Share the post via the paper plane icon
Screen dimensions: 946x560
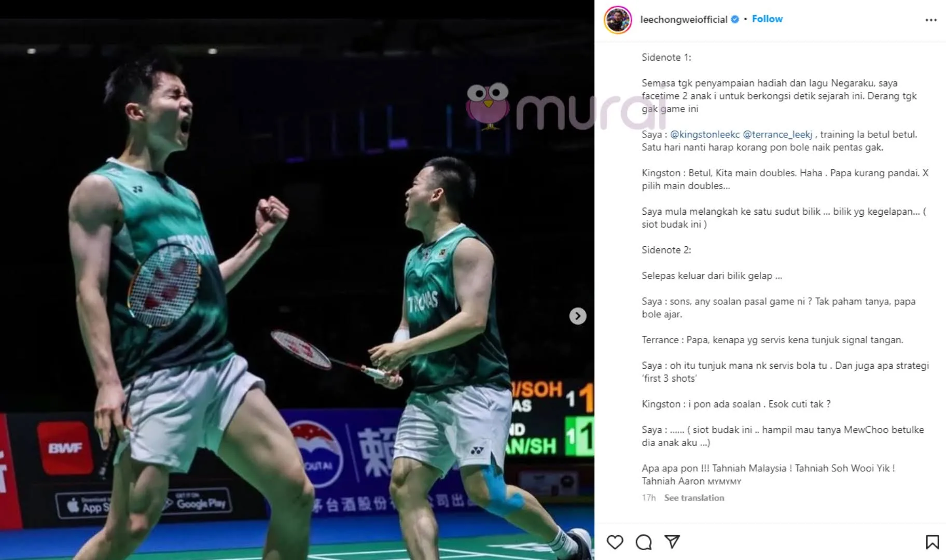(672, 542)
